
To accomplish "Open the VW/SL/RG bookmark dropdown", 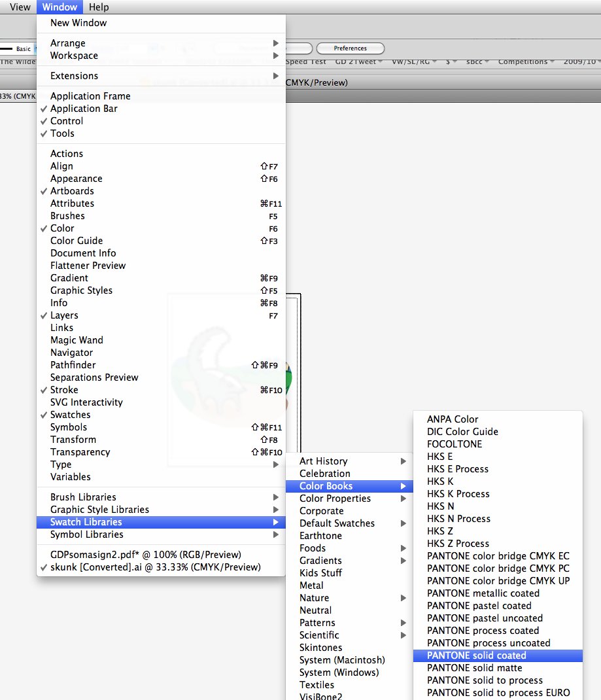I will (x=414, y=61).
